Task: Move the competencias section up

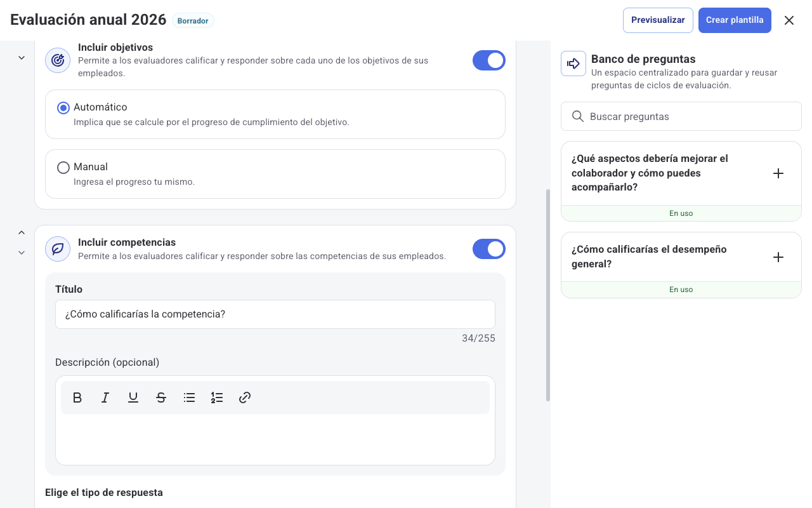Action: (22, 232)
